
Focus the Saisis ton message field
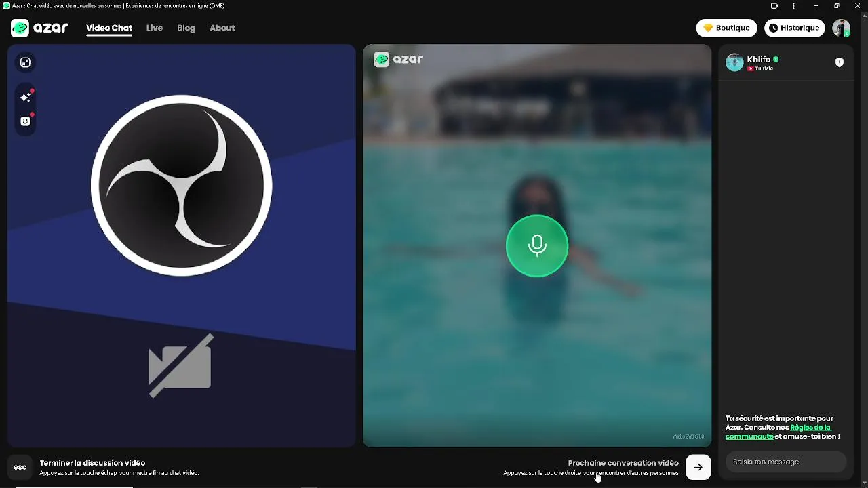[x=786, y=462]
